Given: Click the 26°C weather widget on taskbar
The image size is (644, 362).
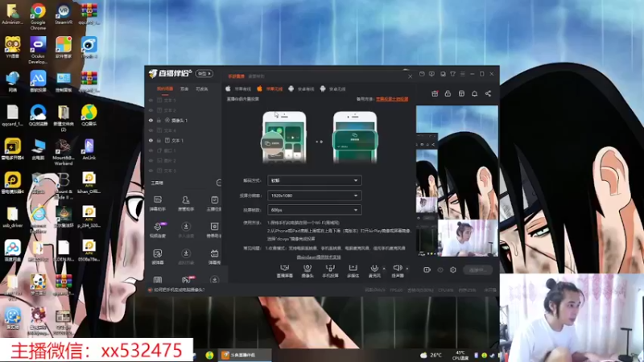Looking at the screenshot, I should coord(431,355).
